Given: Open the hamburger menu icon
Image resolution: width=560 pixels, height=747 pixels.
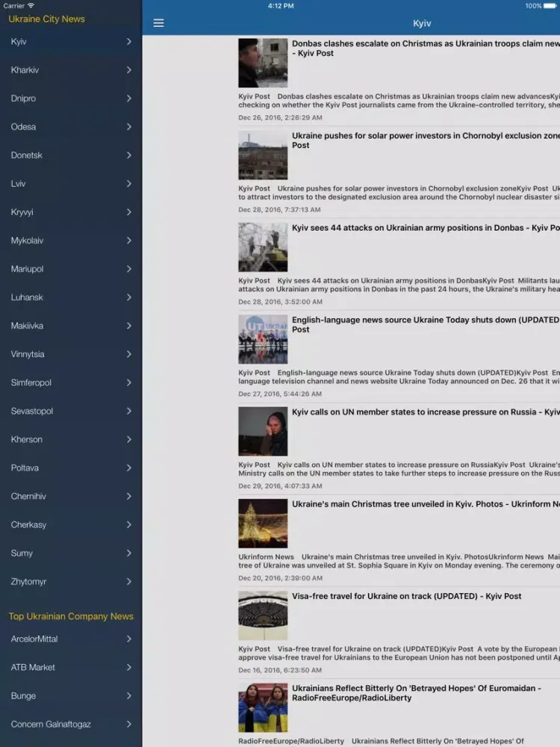Looking at the screenshot, I should [x=158, y=23].
